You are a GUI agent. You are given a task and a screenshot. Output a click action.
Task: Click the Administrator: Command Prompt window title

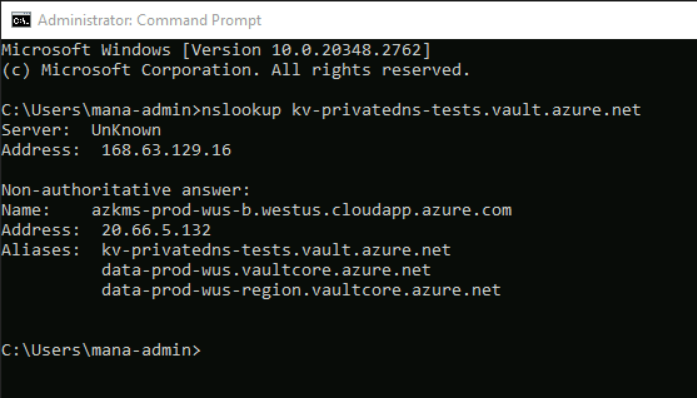149,20
